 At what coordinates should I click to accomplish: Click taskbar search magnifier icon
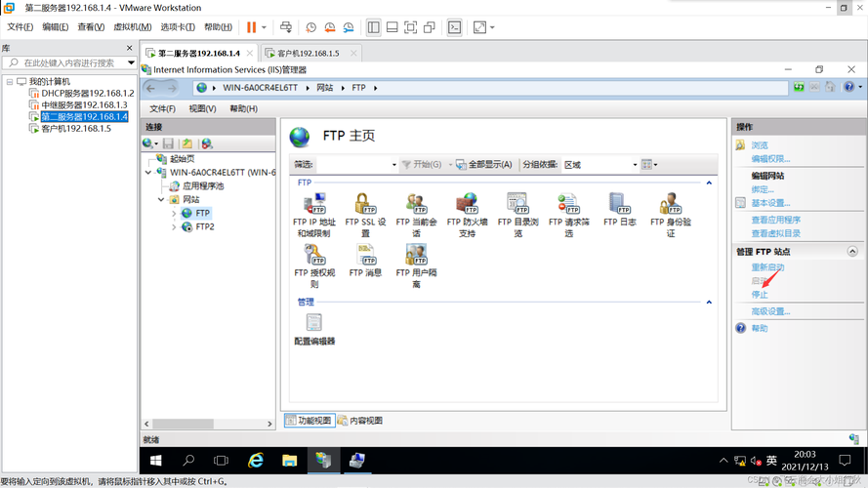click(x=188, y=461)
